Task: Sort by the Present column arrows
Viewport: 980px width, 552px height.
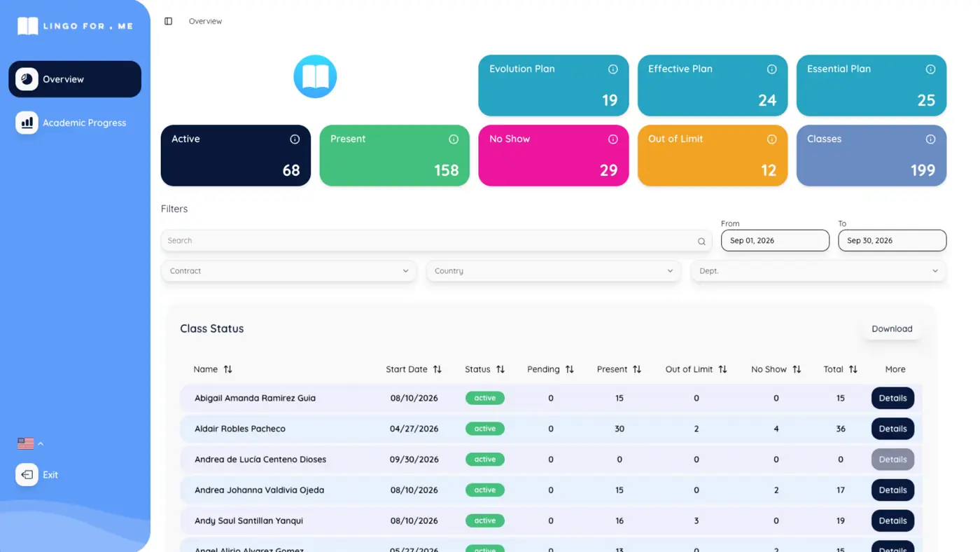Action: coord(637,369)
